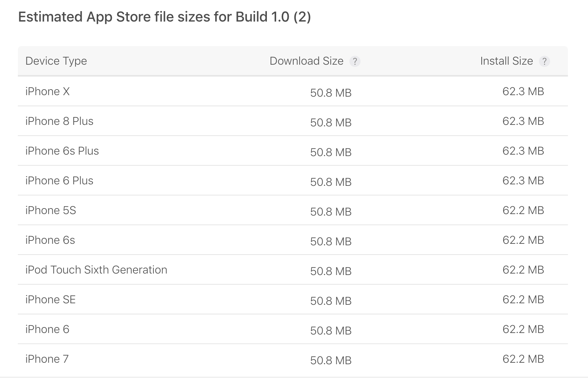Click the iPhone X install size 62.3 MB
The image size is (588, 388).
[x=523, y=91]
